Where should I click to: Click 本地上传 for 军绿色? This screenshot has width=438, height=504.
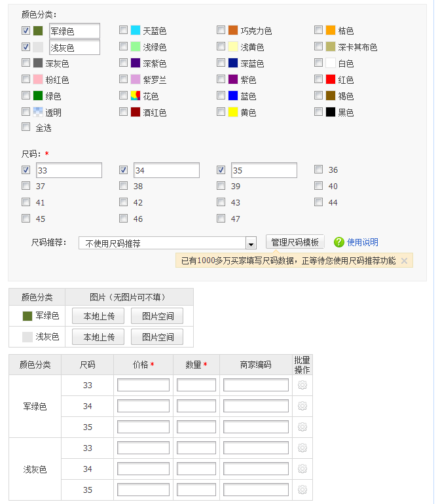click(98, 316)
